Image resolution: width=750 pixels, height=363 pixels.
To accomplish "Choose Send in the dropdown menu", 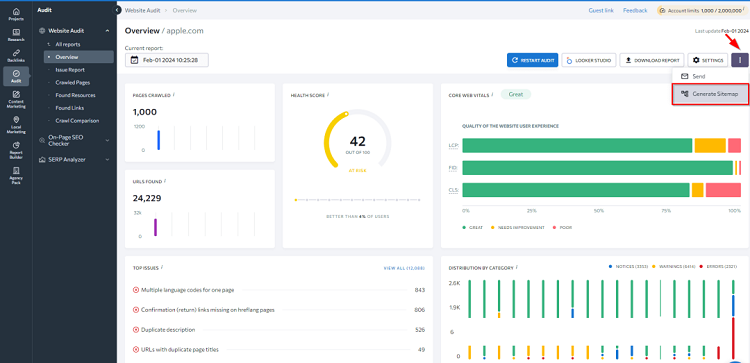I will [710, 76].
